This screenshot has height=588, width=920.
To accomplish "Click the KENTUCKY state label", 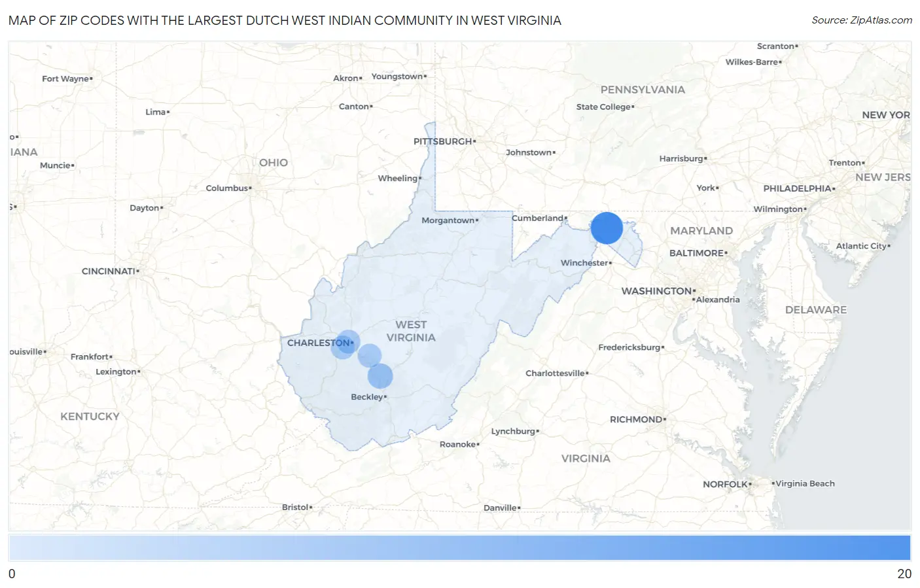I will pyautogui.click(x=90, y=417).
